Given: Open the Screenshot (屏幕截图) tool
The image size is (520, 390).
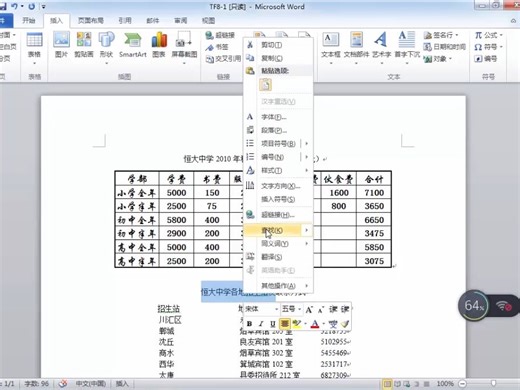Looking at the screenshot, I should [184, 47].
